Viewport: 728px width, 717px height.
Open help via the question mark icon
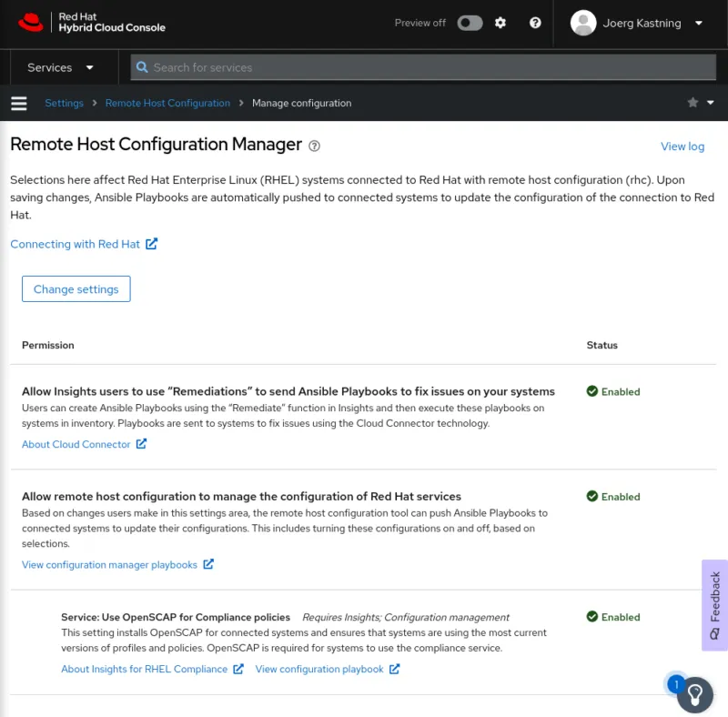[x=535, y=23]
